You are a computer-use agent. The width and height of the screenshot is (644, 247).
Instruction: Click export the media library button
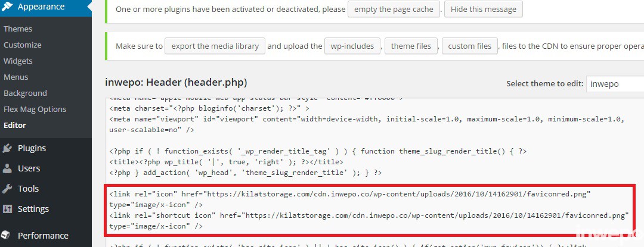[x=215, y=46]
